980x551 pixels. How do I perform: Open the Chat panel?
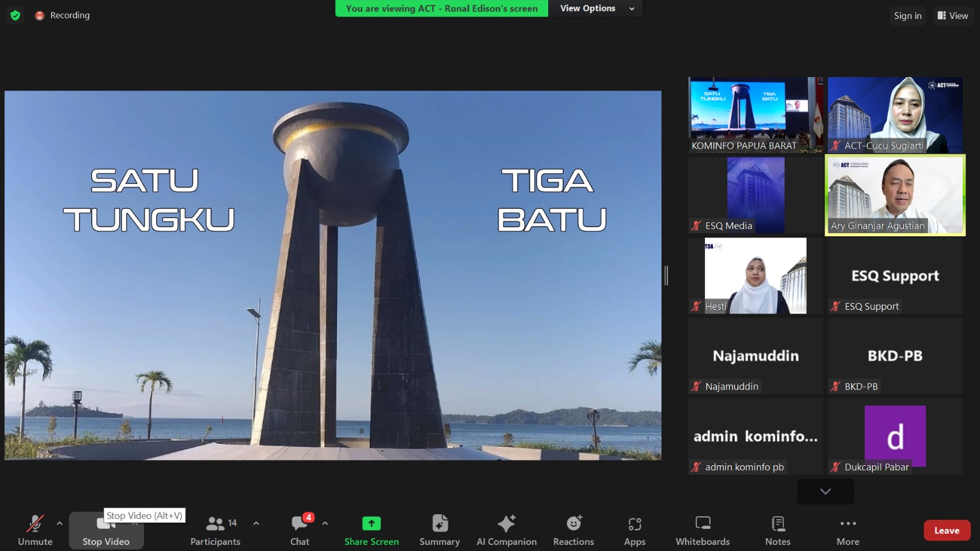(300, 530)
